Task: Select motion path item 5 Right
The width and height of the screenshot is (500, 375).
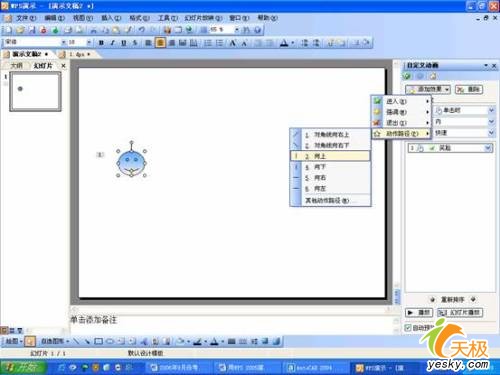Action: coord(330,178)
